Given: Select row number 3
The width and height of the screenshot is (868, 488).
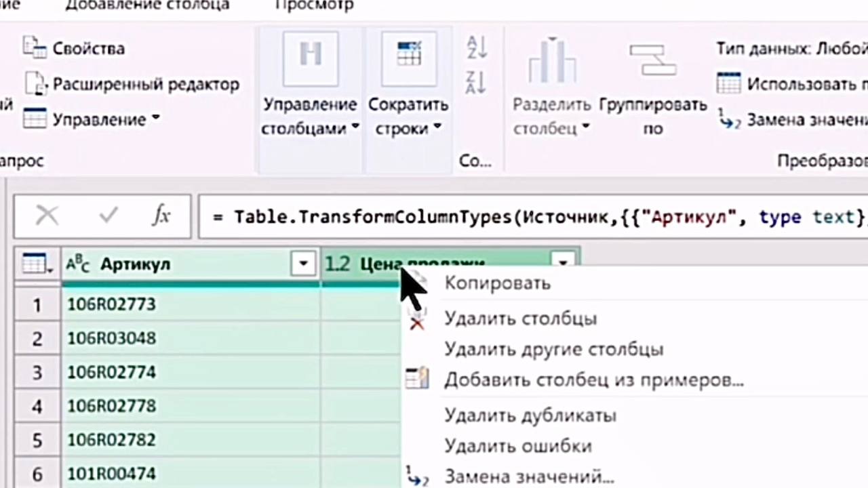Looking at the screenshot, I should pos(37,372).
